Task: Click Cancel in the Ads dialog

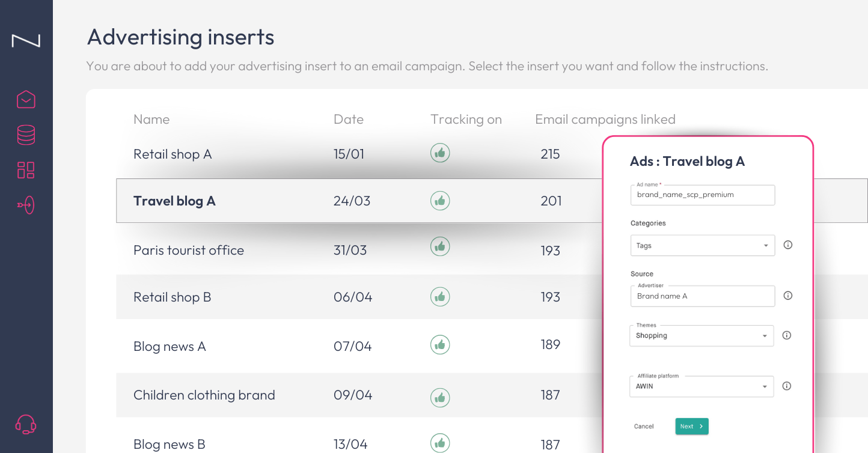Action: point(644,426)
